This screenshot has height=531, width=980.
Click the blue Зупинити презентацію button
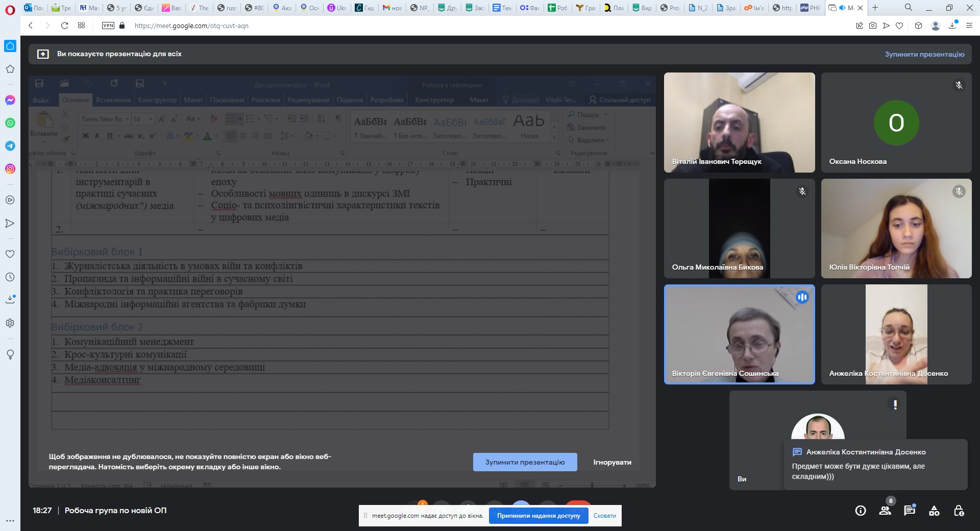coord(525,462)
